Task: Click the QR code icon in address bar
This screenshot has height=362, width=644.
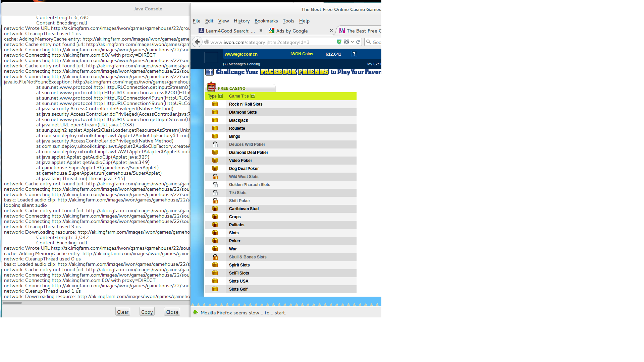Action: click(346, 42)
